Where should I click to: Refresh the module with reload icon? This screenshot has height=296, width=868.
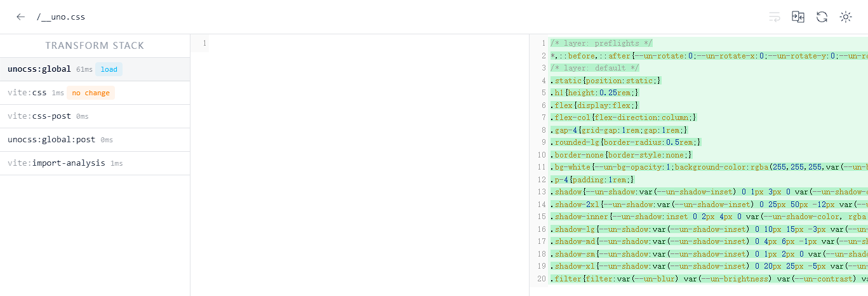point(822,17)
